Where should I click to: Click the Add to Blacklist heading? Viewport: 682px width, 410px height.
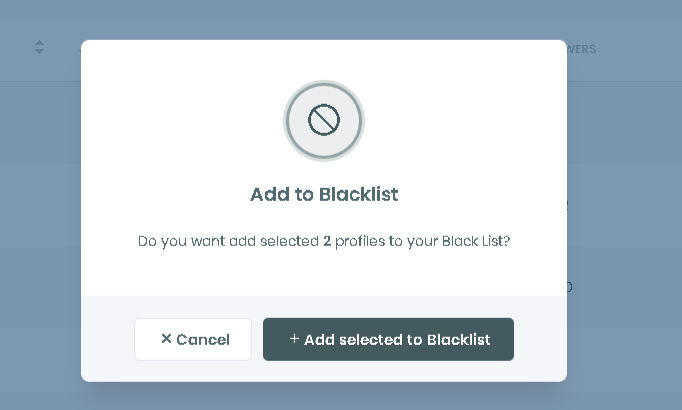(324, 194)
